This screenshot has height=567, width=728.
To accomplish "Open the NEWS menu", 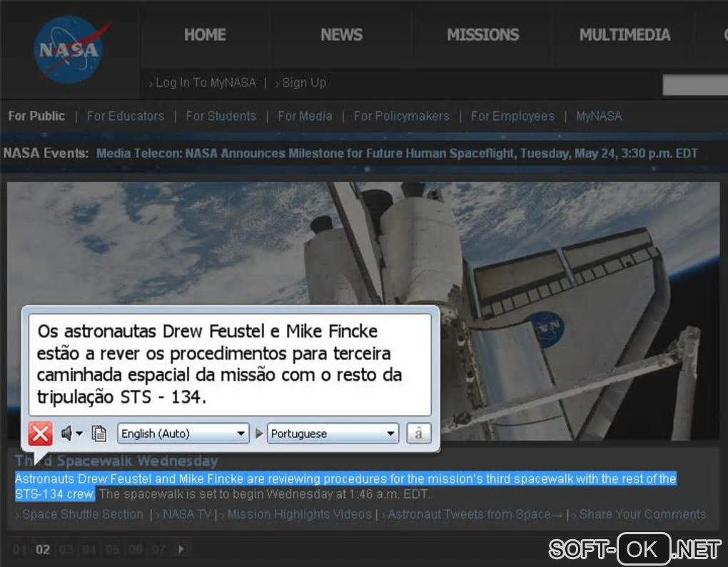I will tap(341, 35).
